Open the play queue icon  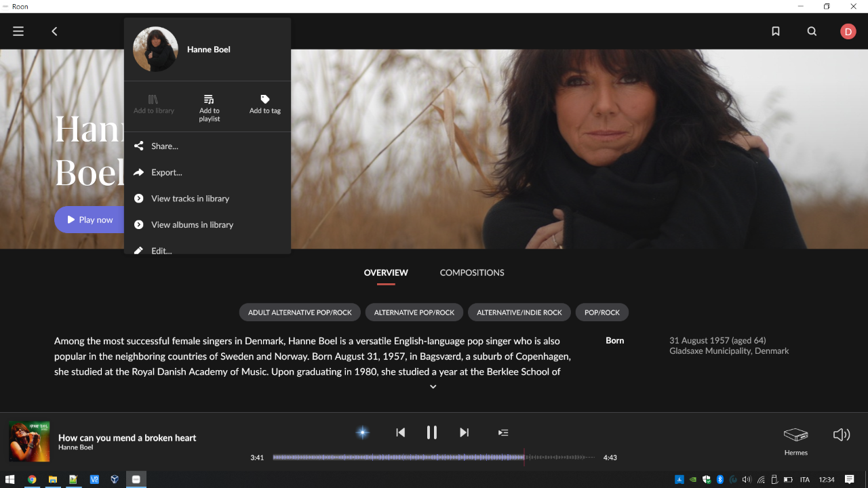[503, 432]
